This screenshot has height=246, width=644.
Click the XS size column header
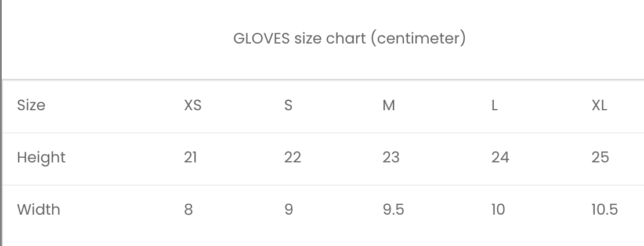[193, 105]
